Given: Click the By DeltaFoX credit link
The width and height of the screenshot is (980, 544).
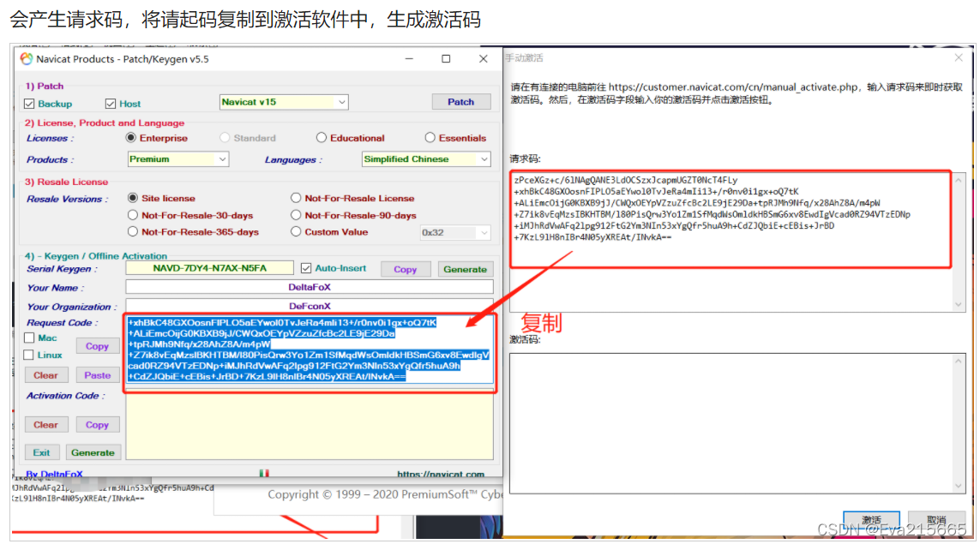Looking at the screenshot, I should [x=54, y=474].
